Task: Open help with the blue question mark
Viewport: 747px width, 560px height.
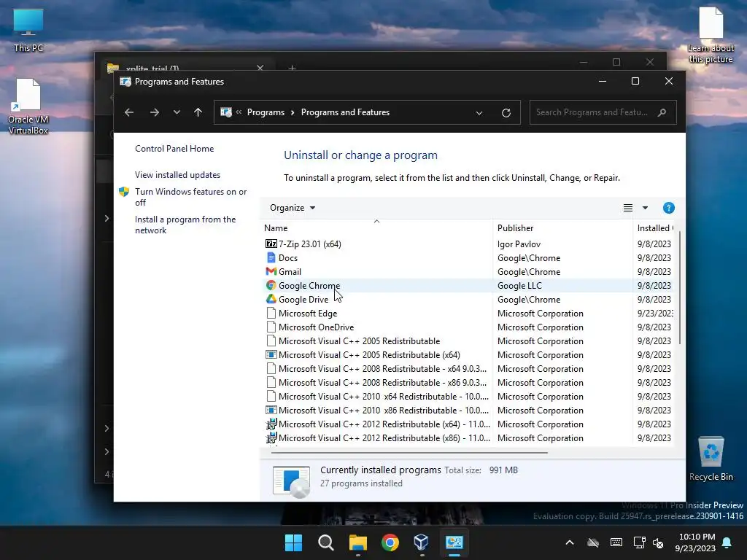Action: tap(669, 208)
